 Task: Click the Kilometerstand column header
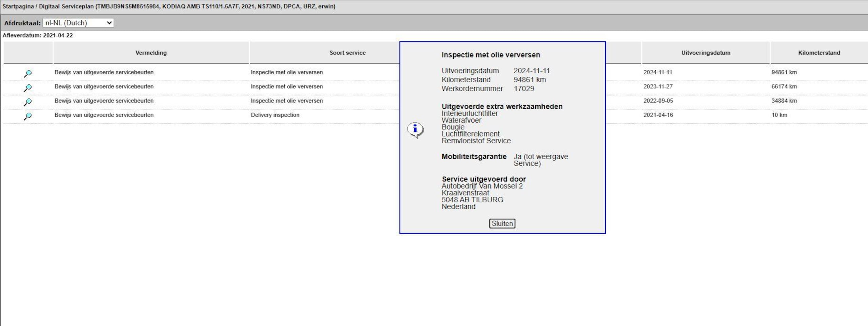[x=819, y=53]
